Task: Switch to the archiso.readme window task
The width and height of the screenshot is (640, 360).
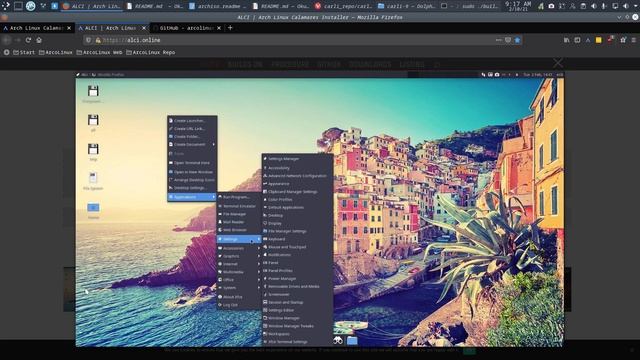Action: click(x=217, y=6)
